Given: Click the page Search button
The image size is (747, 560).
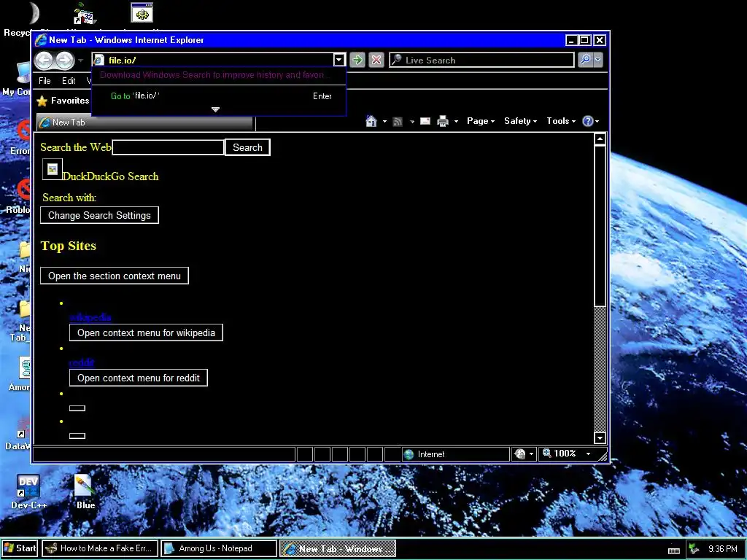Looking at the screenshot, I should 247,147.
